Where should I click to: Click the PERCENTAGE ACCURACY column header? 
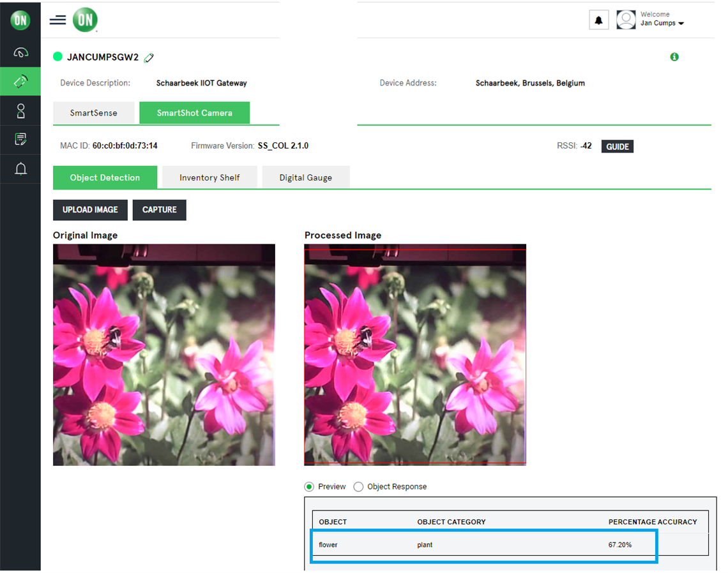(x=652, y=522)
